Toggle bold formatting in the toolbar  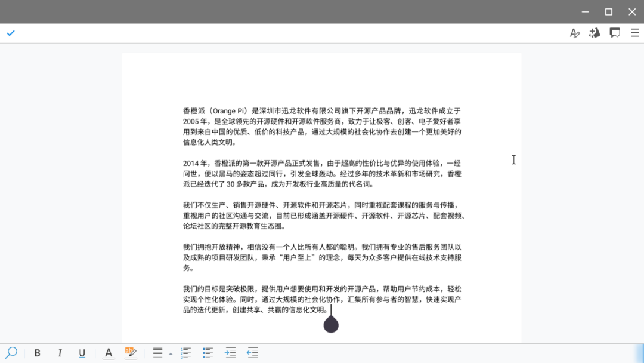pyautogui.click(x=37, y=352)
